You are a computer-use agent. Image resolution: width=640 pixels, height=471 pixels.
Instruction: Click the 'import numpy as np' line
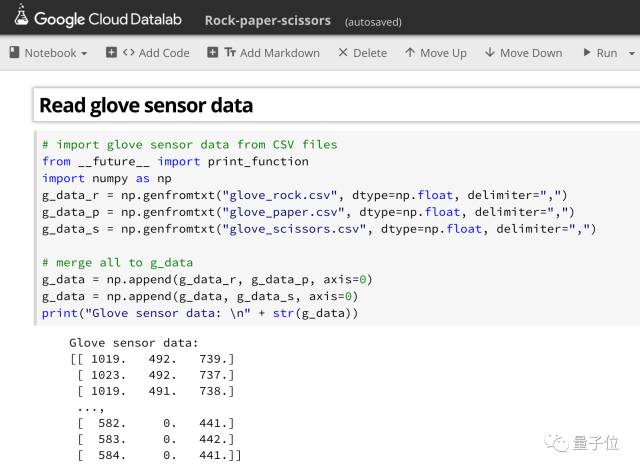[107, 179]
